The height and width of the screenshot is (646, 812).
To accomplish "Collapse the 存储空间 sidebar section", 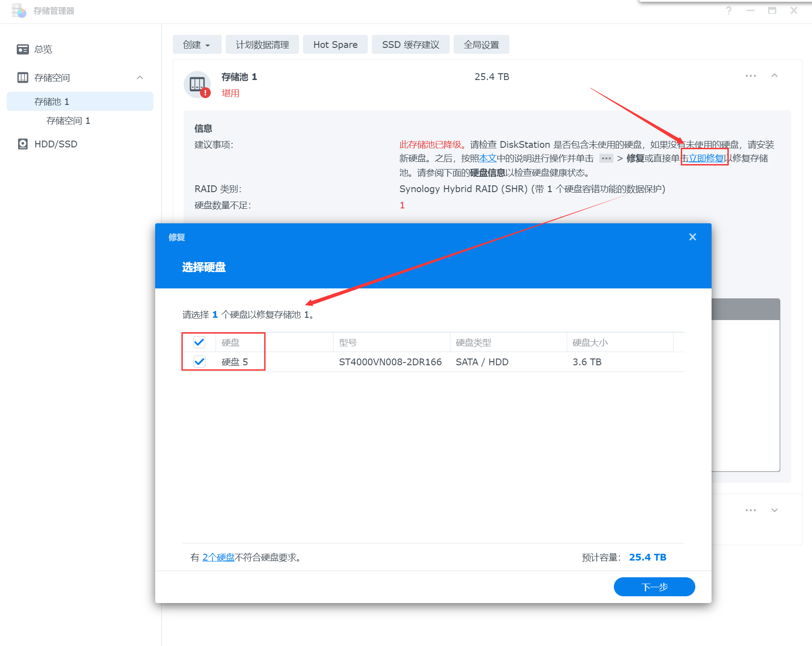I will [140, 78].
